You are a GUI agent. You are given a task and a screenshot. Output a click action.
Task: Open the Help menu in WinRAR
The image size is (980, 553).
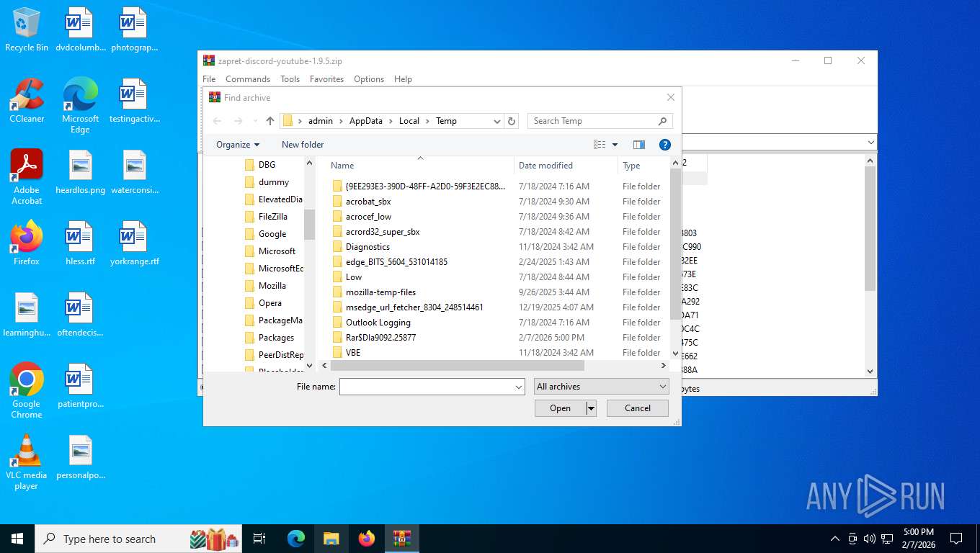point(403,79)
